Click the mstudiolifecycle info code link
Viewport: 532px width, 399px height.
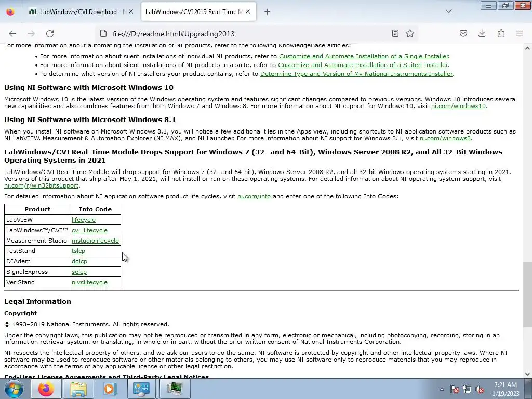tap(95, 240)
